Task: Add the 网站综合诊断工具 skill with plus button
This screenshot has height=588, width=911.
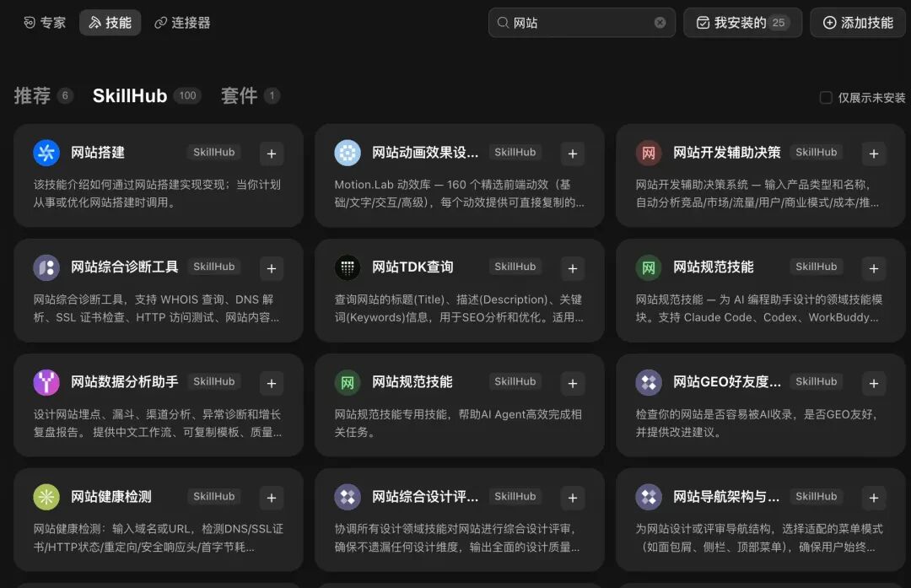Action: click(272, 268)
